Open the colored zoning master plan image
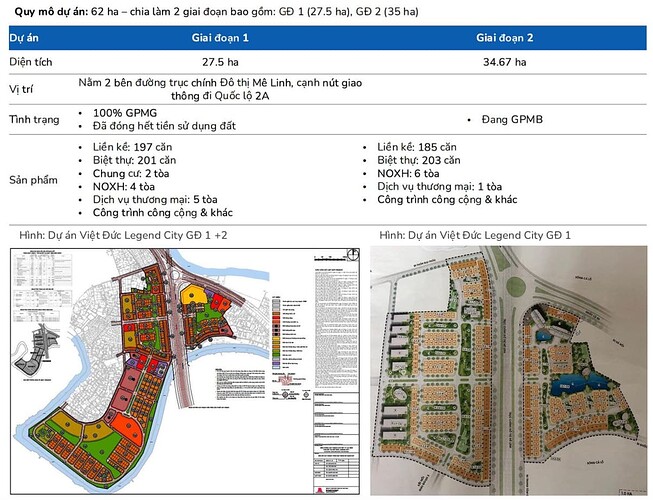 point(185,371)
